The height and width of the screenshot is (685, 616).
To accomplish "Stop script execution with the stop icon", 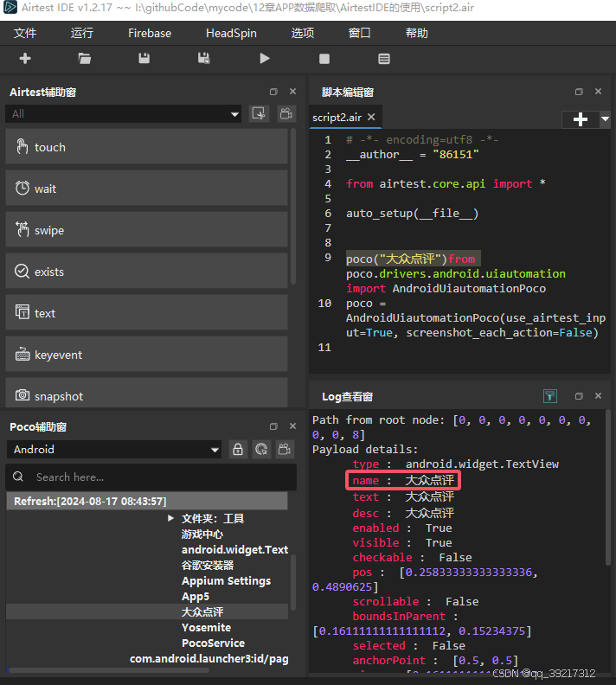I will pos(324,59).
